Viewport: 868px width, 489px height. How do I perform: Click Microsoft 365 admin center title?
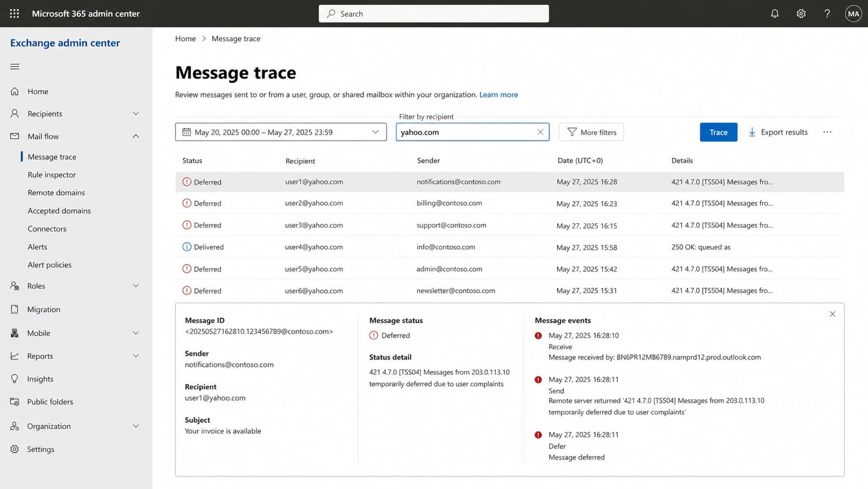[x=86, y=14]
